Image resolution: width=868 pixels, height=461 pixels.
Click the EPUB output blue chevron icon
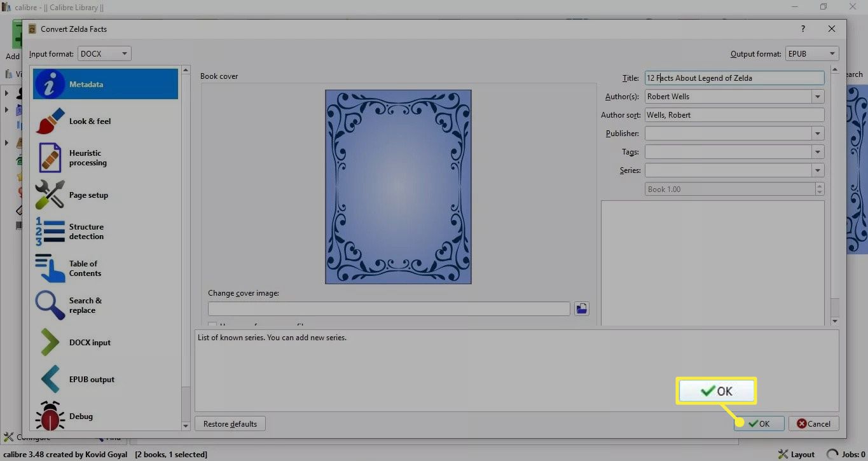[50, 379]
